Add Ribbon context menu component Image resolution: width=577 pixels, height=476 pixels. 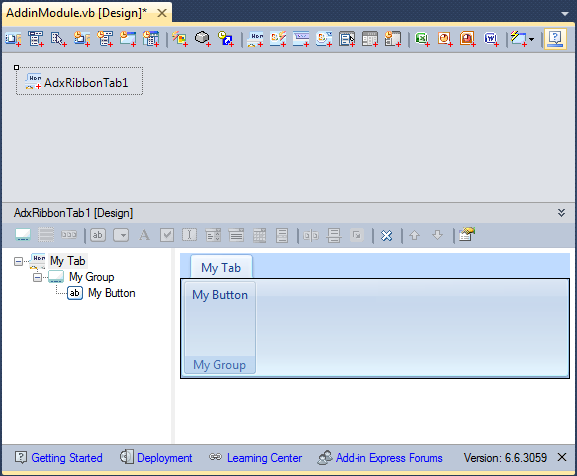tap(347, 39)
